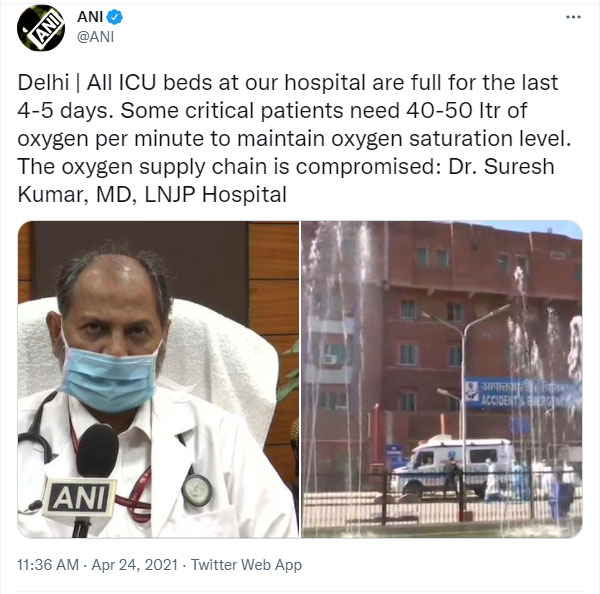
Task: Click the doctor's blue surgical mask
Action: (109, 377)
